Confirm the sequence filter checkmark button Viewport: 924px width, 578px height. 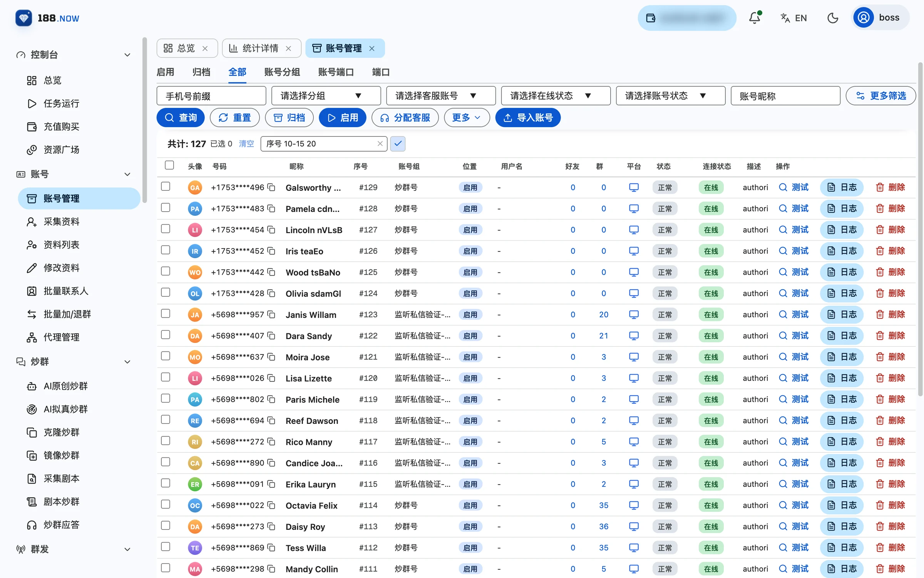coord(398,144)
